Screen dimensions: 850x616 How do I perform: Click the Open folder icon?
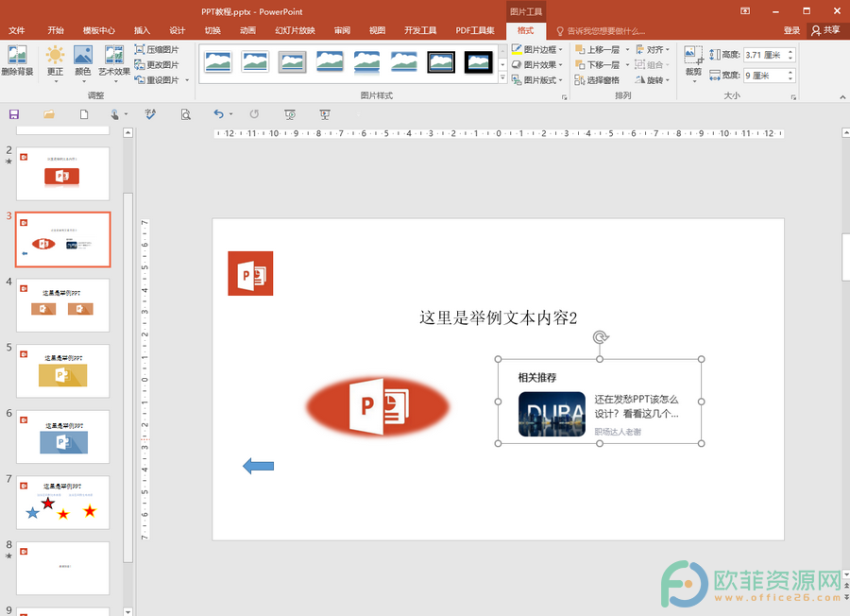click(49, 114)
